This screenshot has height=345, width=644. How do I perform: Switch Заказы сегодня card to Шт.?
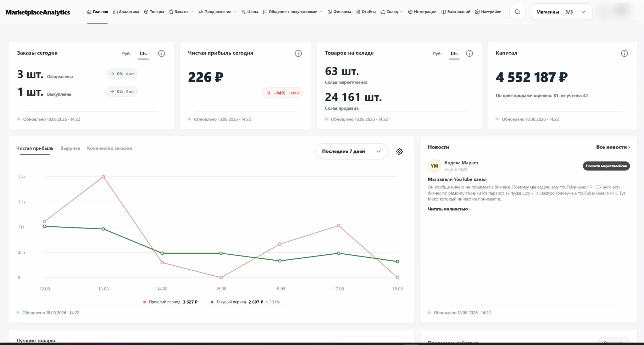(x=143, y=54)
